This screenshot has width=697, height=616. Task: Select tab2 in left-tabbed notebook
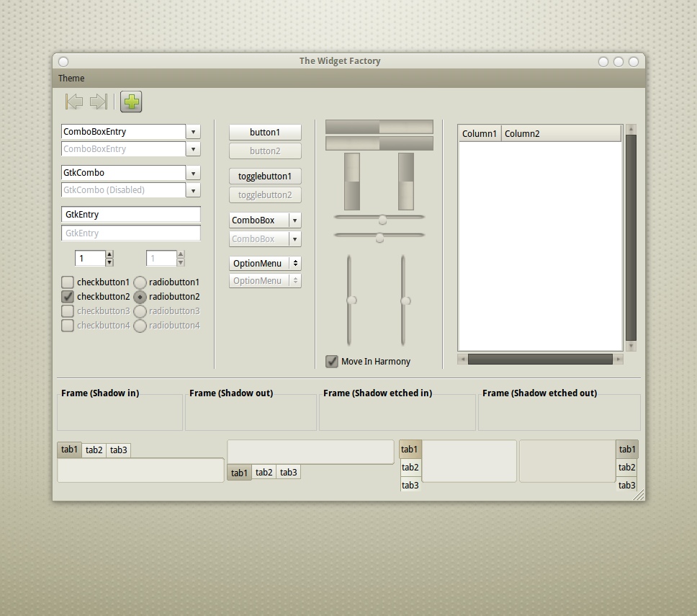410,468
